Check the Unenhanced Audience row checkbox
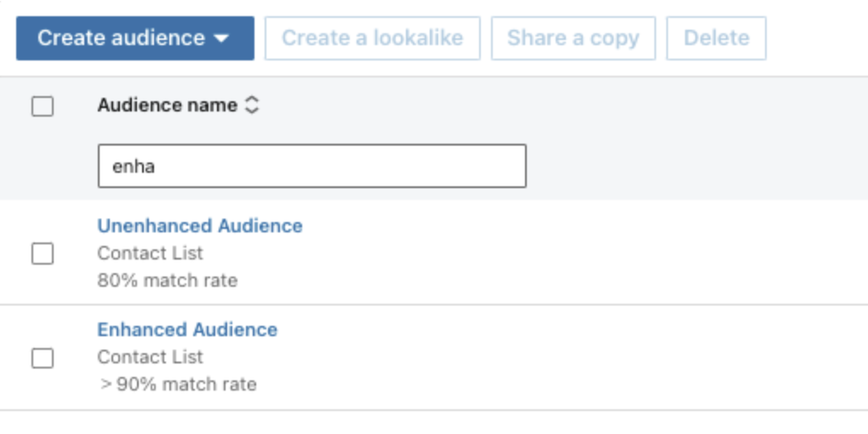Image resolution: width=868 pixels, height=434 pixels. coord(43,254)
